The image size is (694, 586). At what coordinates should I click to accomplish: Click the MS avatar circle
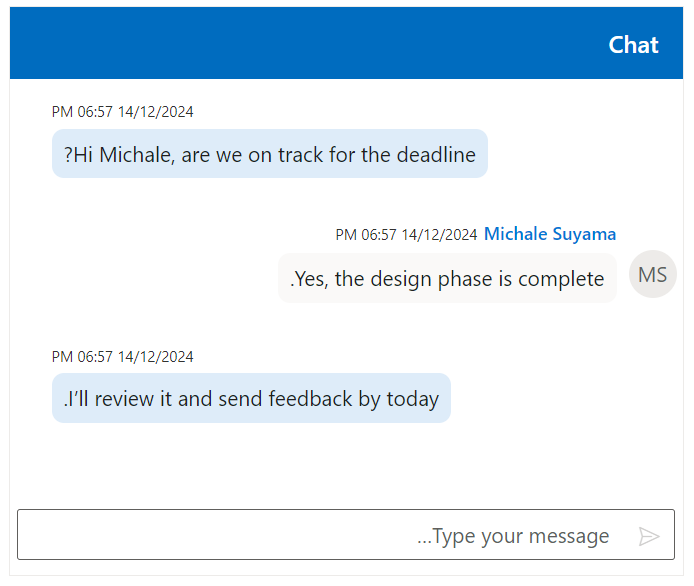click(652, 275)
